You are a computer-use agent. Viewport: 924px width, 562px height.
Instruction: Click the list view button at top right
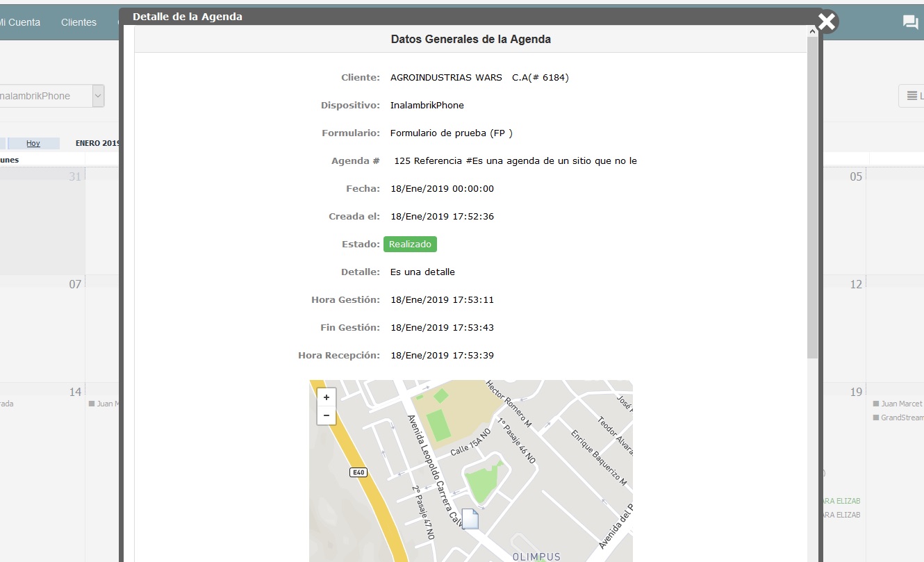pos(911,96)
